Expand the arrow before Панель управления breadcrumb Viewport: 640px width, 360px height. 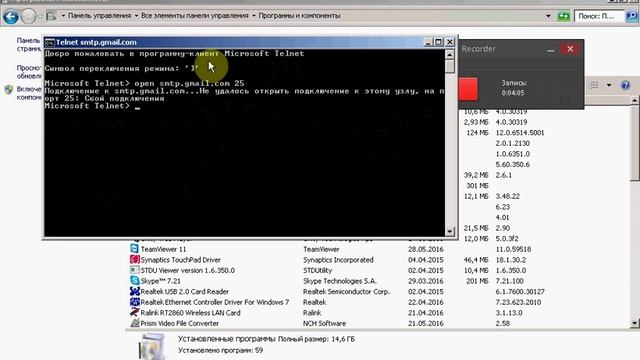tap(63, 16)
